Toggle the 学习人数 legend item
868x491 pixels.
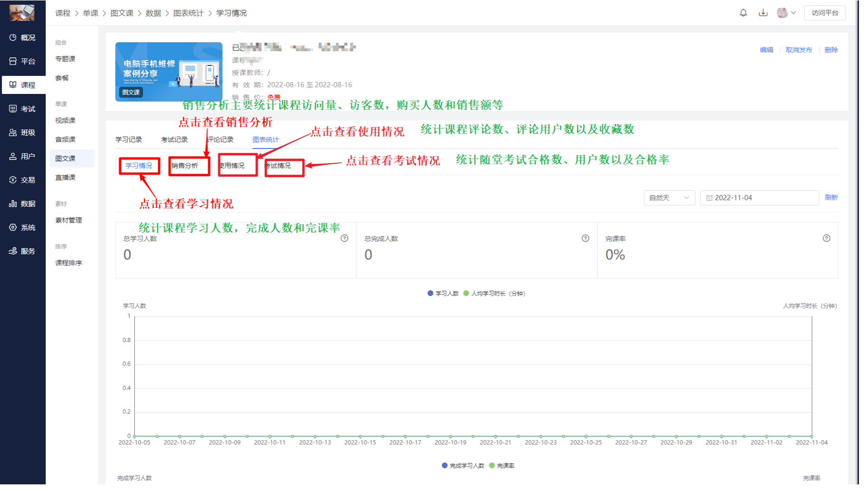tap(443, 294)
